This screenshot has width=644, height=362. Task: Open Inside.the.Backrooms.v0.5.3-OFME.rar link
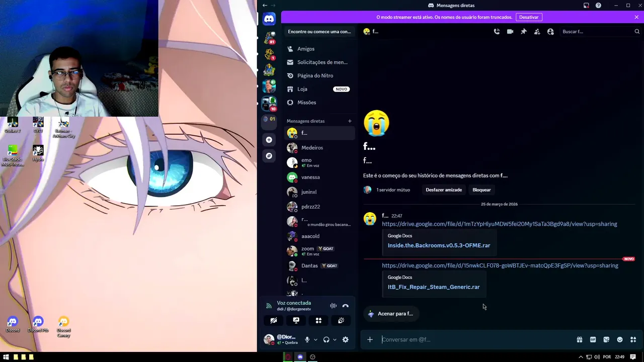tap(439, 245)
